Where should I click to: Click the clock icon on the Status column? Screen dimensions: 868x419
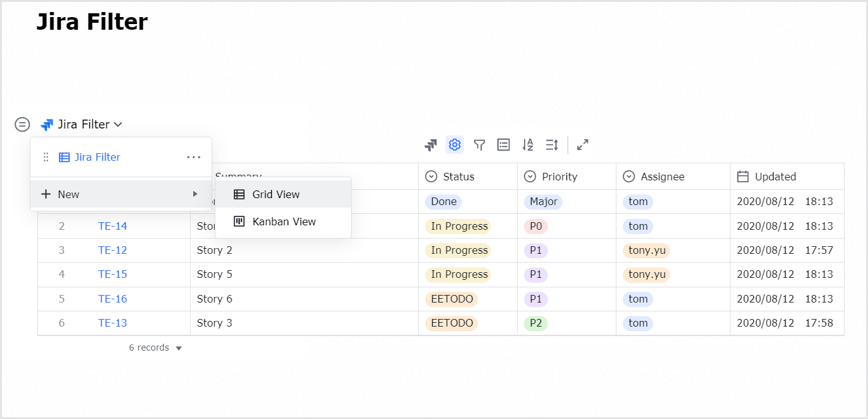coord(431,176)
